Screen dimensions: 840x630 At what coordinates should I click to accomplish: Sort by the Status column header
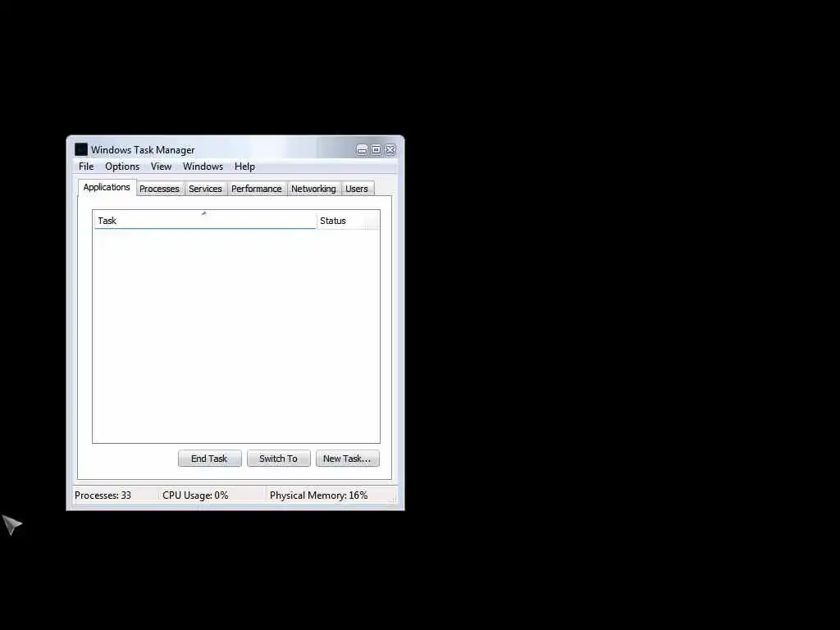(348, 221)
